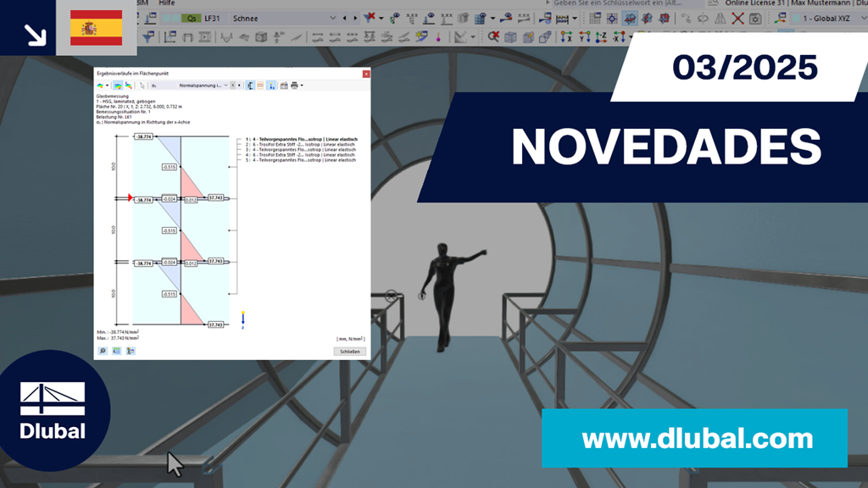
Task: Toggle the orange horizontal lines icon in the dialog
Action: pyautogui.click(x=260, y=86)
